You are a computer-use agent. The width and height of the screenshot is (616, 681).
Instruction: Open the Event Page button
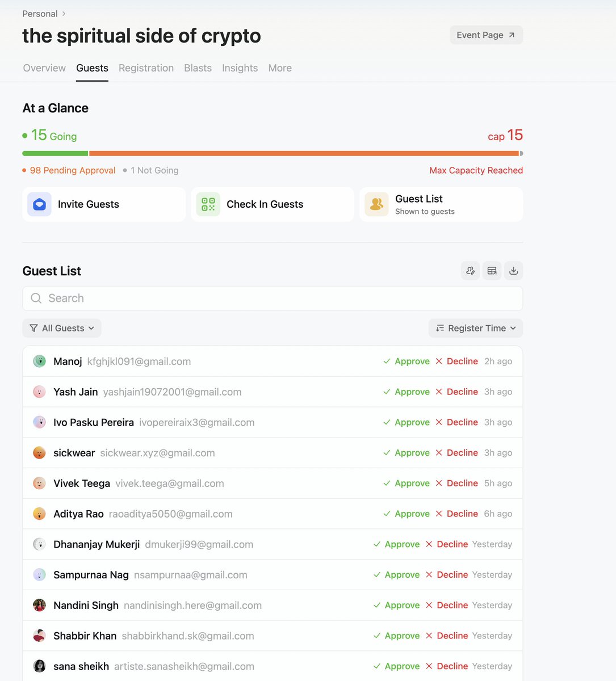coord(486,35)
